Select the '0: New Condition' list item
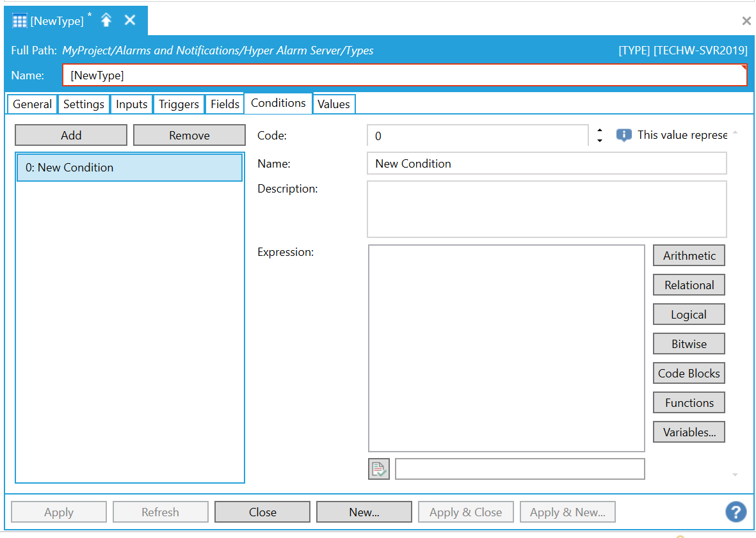Screen dimensions: 756x538 pyautogui.click(x=129, y=168)
